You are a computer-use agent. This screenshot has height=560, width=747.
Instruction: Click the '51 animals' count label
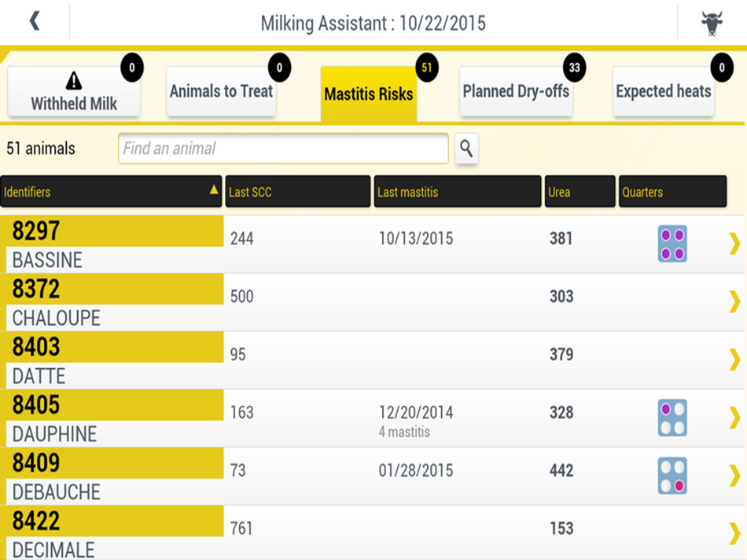41,149
